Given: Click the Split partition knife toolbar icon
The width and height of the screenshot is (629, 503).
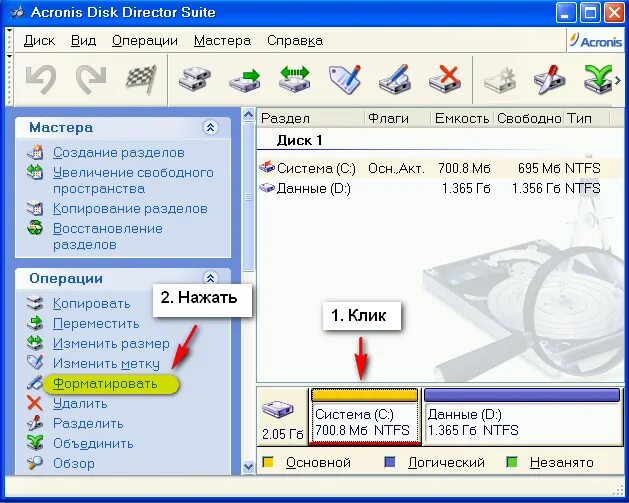Looking at the screenshot, I should coord(549,78).
